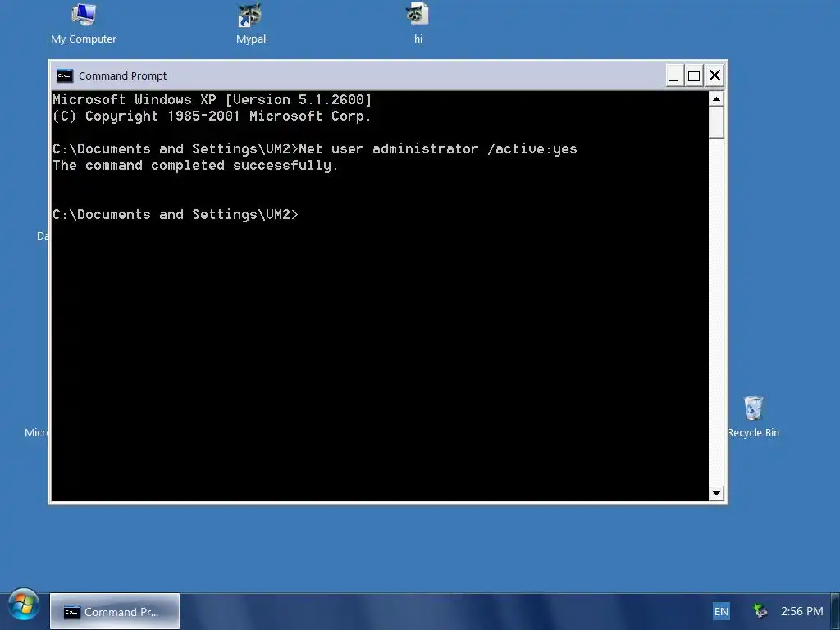Minimize the Command Prompt window
840x630 pixels.
click(674, 75)
